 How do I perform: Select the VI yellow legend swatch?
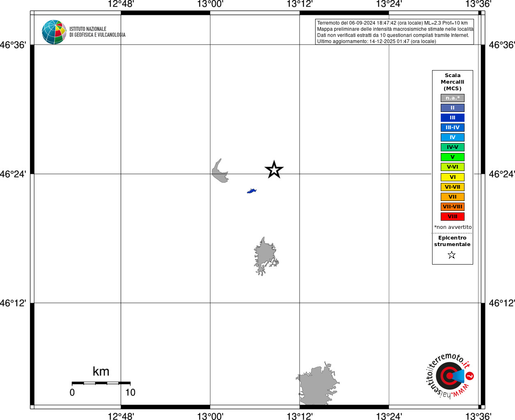[453, 177]
